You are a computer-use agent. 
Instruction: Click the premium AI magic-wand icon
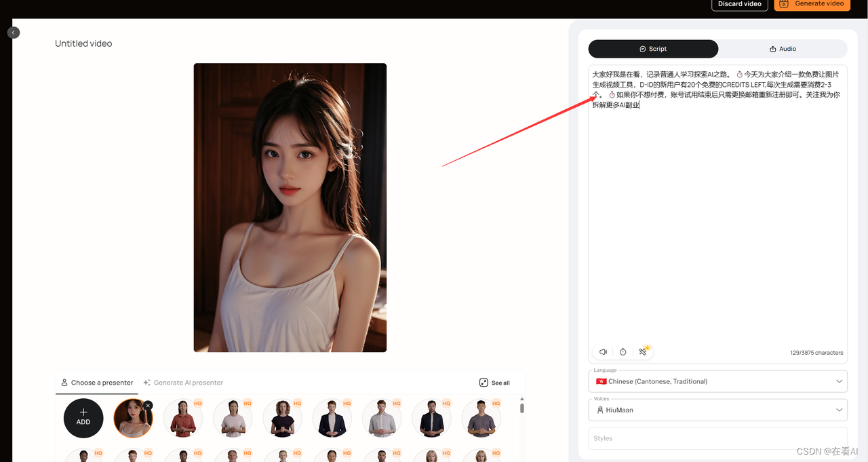point(644,351)
